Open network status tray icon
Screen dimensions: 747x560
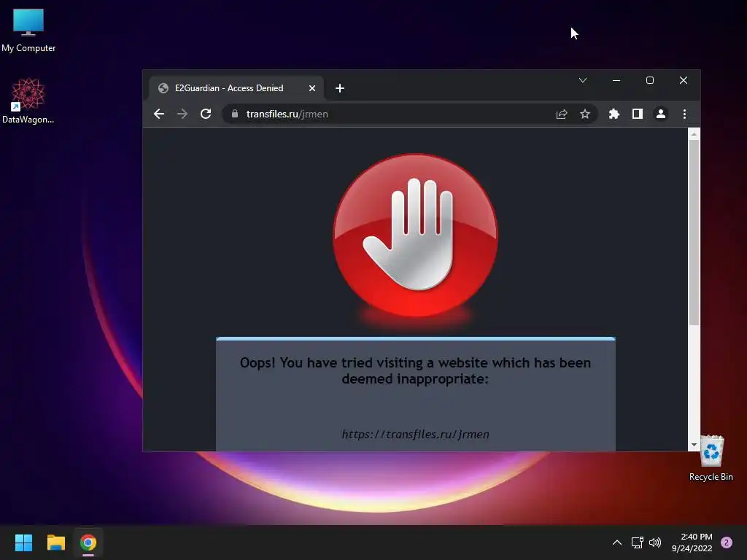click(x=637, y=542)
